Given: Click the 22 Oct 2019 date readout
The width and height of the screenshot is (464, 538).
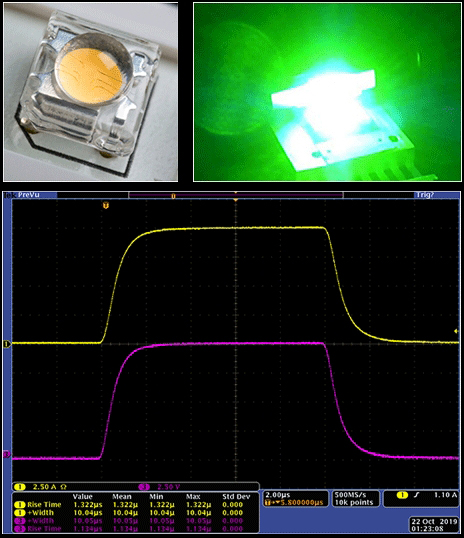Looking at the screenshot, I should [434, 522].
